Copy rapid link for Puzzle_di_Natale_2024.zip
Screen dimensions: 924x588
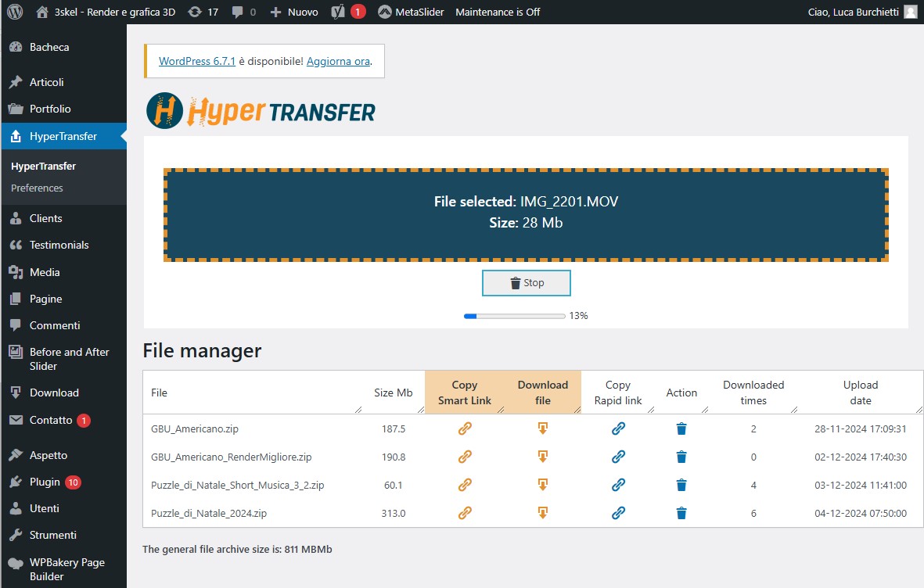pyautogui.click(x=618, y=513)
